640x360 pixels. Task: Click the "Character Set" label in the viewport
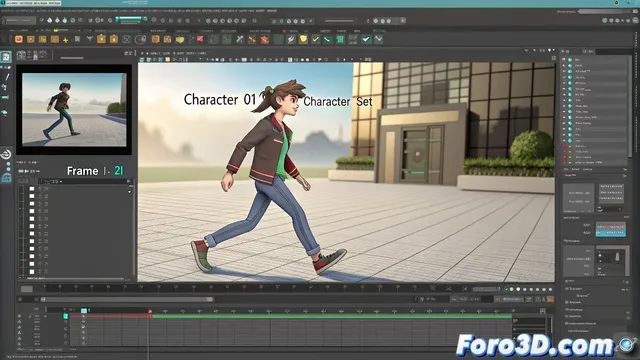pyautogui.click(x=338, y=101)
